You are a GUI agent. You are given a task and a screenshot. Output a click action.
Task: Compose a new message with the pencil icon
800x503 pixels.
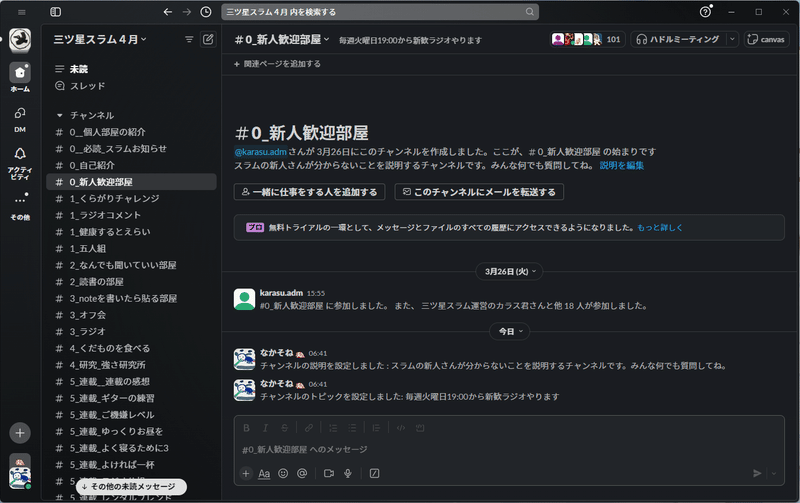coord(208,39)
